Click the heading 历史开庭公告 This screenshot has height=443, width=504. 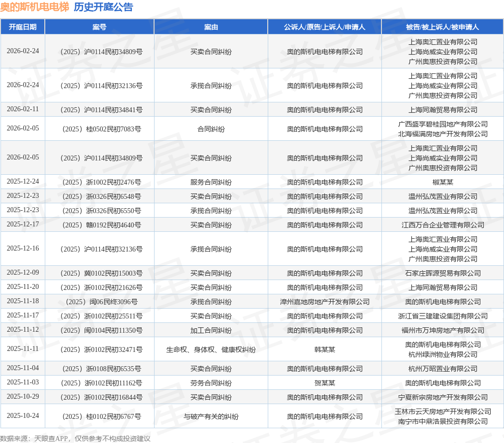[x=103, y=7]
